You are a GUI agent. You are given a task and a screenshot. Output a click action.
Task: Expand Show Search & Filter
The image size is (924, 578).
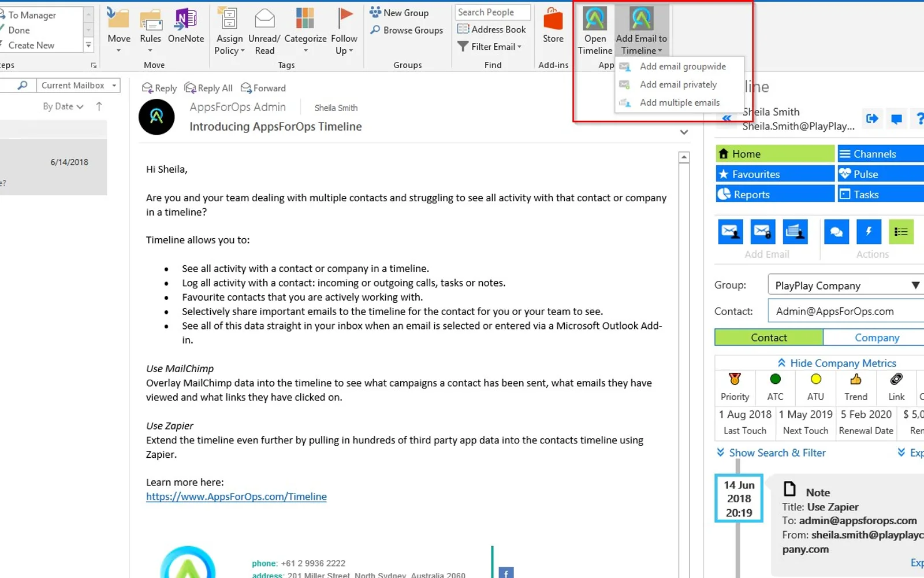[771, 453]
